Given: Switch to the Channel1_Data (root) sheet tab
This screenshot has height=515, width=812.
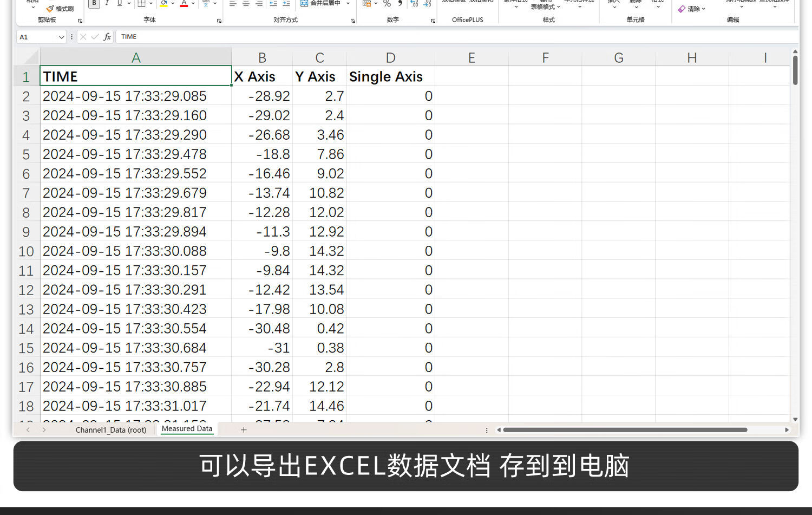Looking at the screenshot, I should click(111, 430).
